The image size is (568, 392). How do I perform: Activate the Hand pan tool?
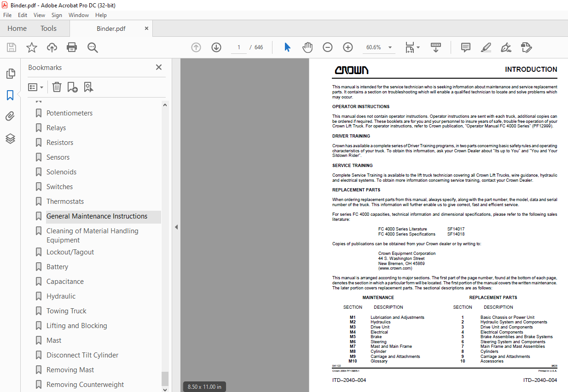[x=307, y=47]
